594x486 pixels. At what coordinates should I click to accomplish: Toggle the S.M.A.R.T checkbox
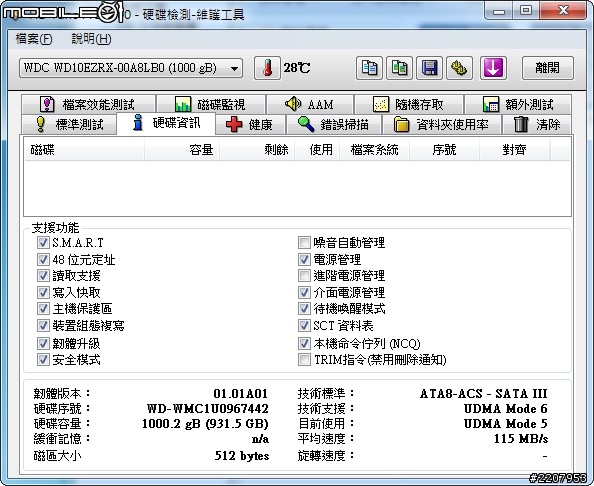[43, 242]
